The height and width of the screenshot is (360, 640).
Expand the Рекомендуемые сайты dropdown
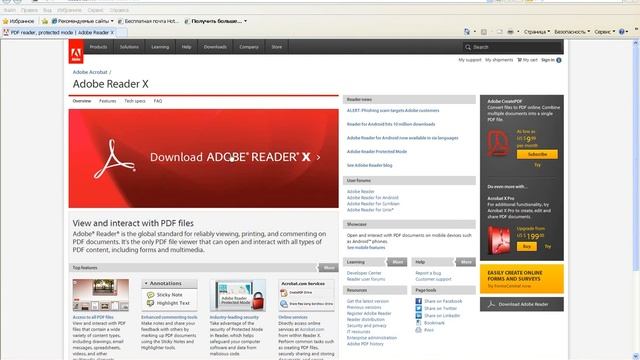point(112,21)
